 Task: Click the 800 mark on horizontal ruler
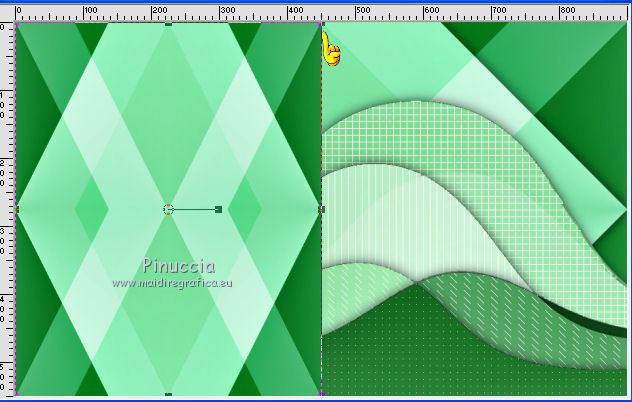(x=568, y=10)
